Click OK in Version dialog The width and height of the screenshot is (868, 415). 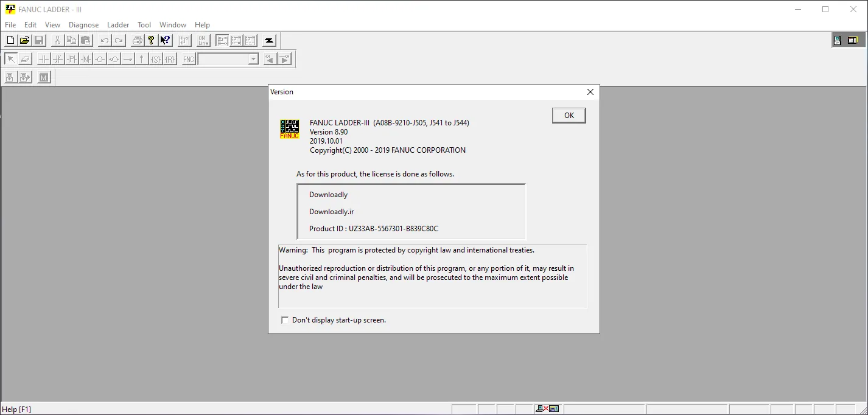pyautogui.click(x=569, y=116)
